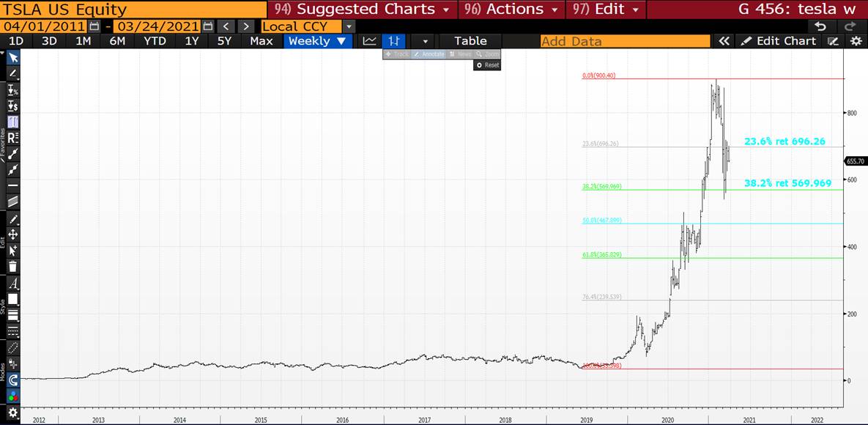Toggle Track mode on the chart
Viewport: 868px width, 425px height.
point(396,54)
